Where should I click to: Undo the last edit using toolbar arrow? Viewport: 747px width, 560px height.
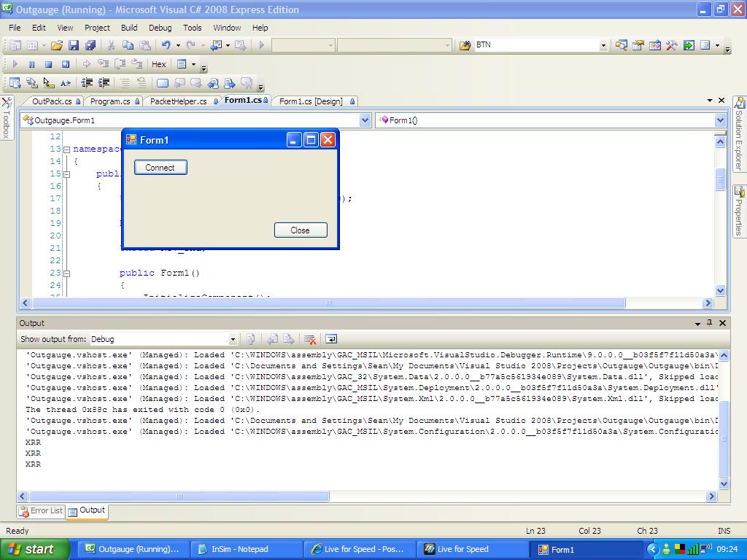pos(166,45)
